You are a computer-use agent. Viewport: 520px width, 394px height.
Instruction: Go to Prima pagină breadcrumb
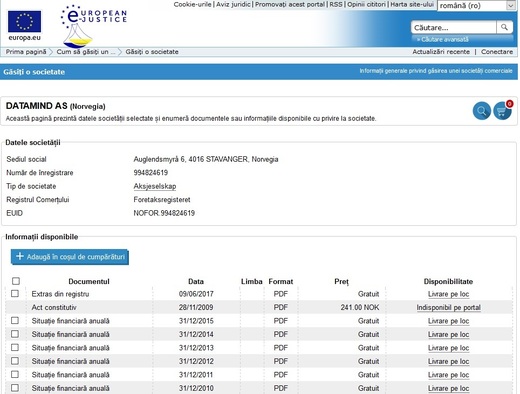pyautogui.click(x=26, y=52)
